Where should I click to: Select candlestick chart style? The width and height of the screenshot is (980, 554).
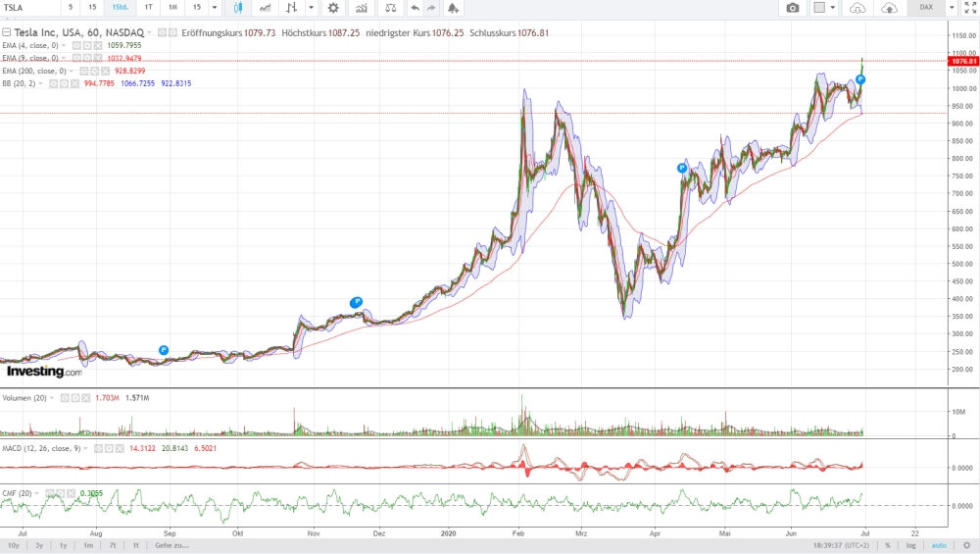pyautogui.click(x=238, y=8)
